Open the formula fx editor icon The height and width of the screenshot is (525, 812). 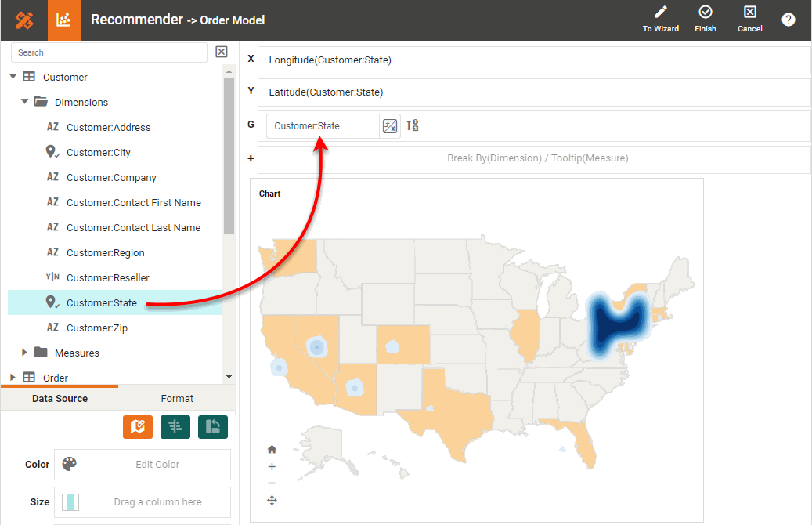[389, 126]
